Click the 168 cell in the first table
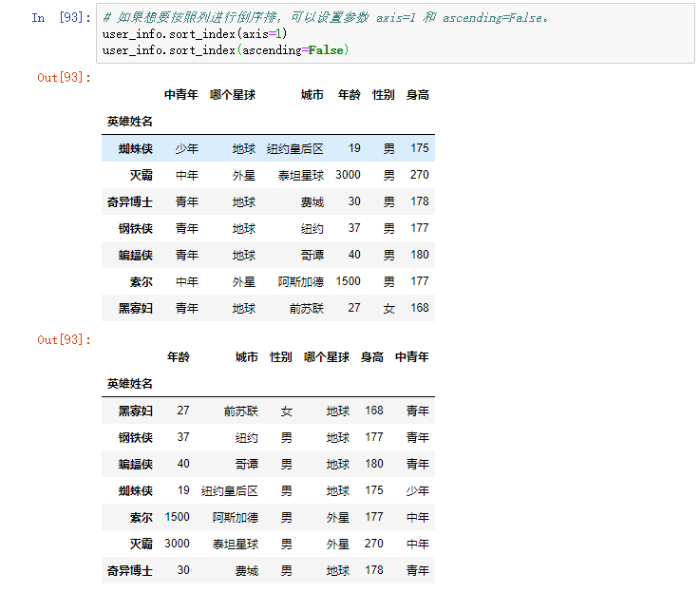This screenshot has width=700, height=593. (x=420, y=308)
